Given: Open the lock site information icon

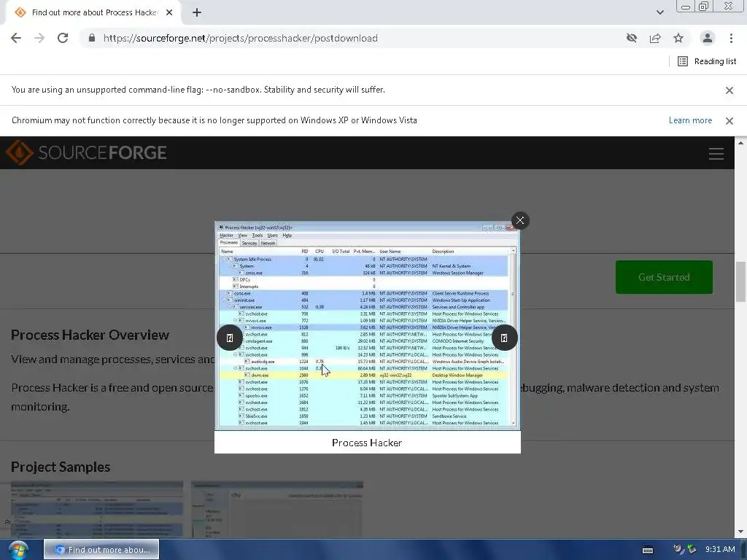Looking at the screenshot, I should point(92,38).
